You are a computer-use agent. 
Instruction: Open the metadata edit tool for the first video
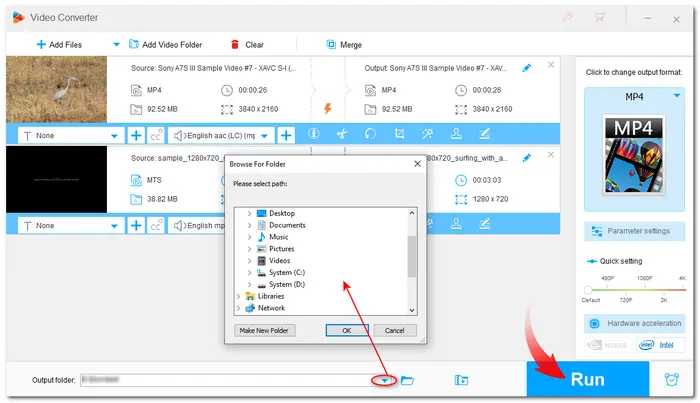(484, 133)
